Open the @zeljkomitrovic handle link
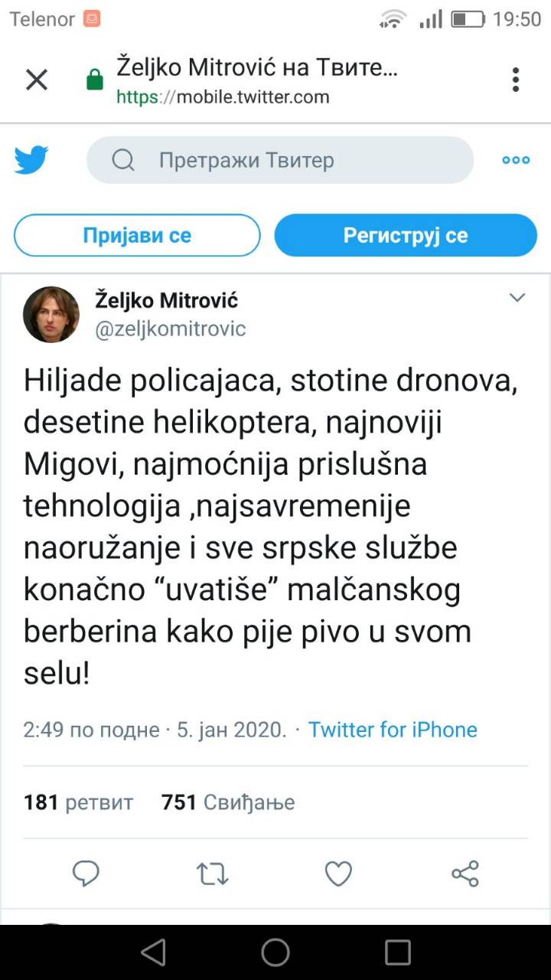The height and width of the screenshot is (980, 551). point(170,329)
